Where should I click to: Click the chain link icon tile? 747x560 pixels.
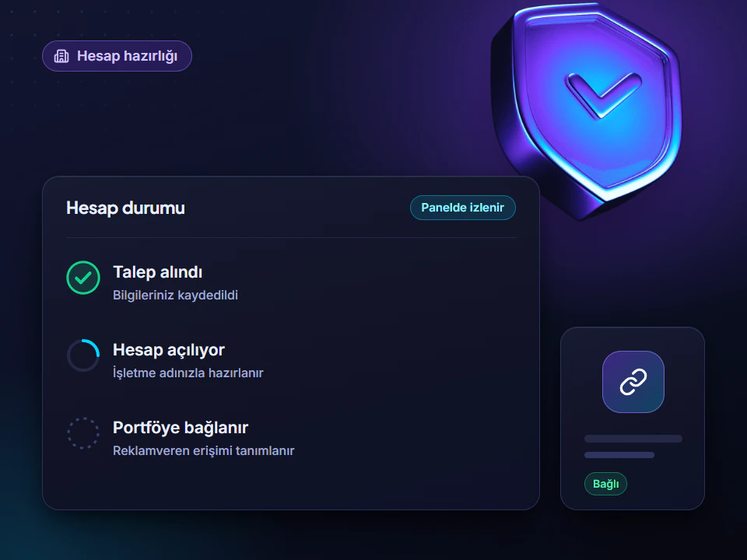coord(633,382)
